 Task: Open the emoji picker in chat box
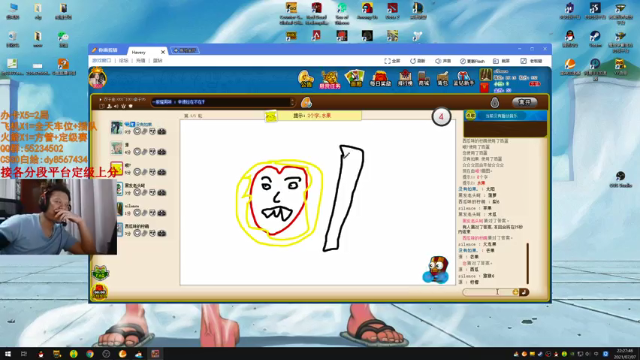click(x=515, y=292)
